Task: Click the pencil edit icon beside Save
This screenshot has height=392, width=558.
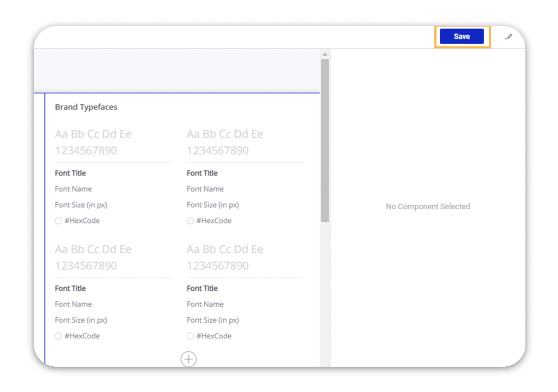Action: coord(508,37)
